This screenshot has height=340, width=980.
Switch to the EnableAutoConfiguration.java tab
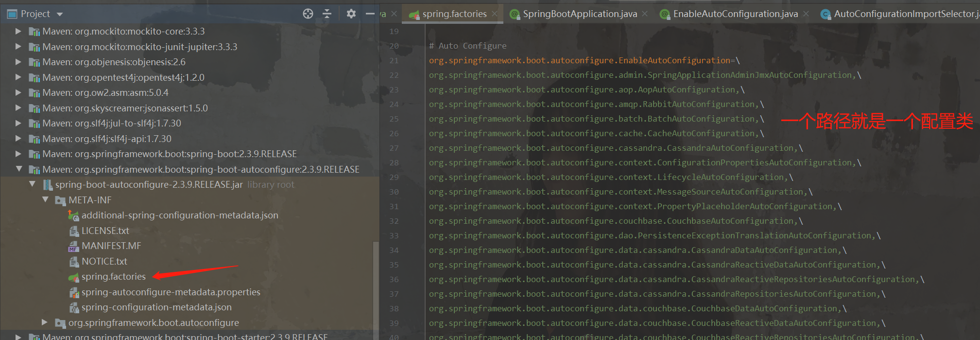pos(735,14)
